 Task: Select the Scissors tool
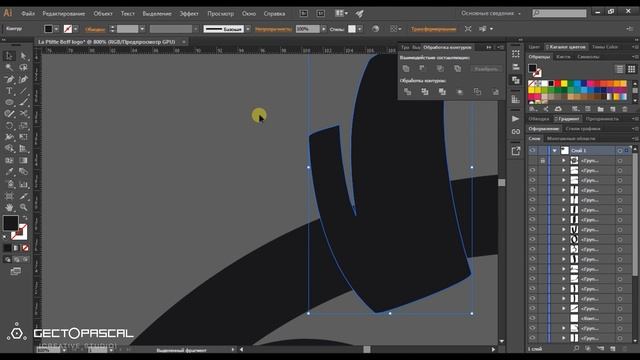pyautogui.click(x=23, y=114)
